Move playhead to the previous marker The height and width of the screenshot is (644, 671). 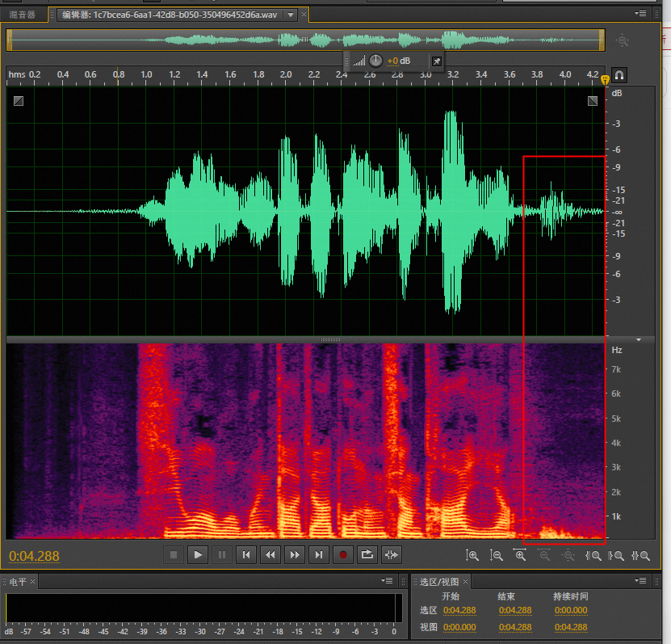click(x=246, y=554)
